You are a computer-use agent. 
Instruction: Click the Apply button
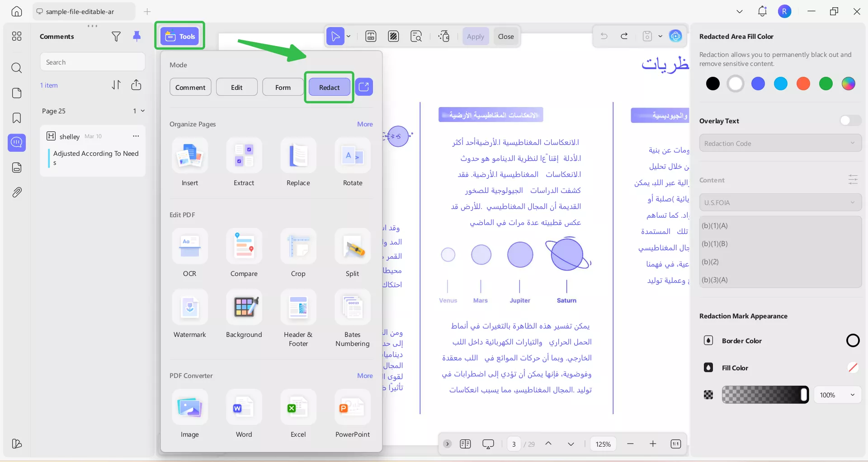click(x=476, y=36)
